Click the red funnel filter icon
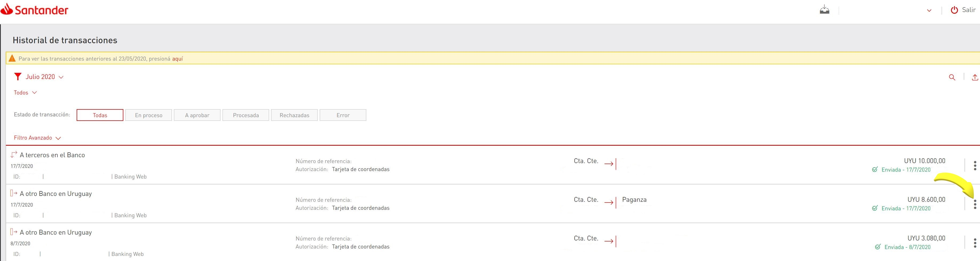The height and width of the screenshot is (261, 980). point(18,77)
